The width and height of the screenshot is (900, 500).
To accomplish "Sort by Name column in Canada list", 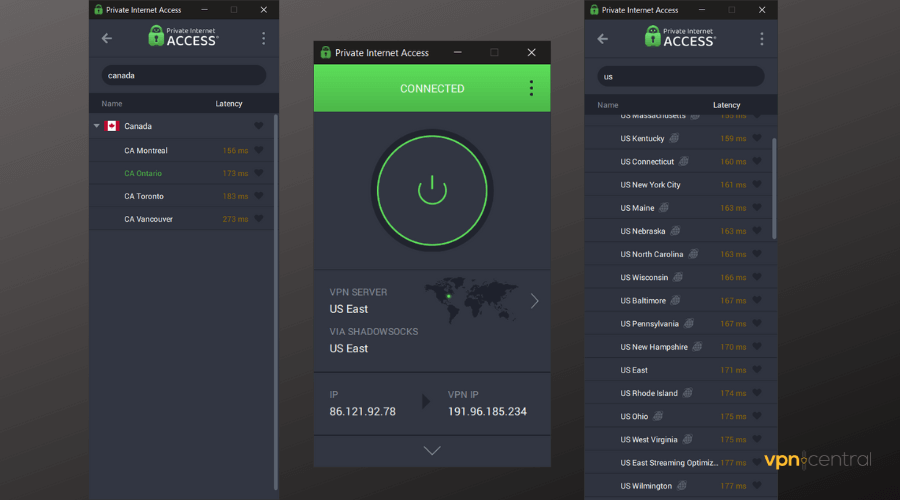I will point(112,104).
